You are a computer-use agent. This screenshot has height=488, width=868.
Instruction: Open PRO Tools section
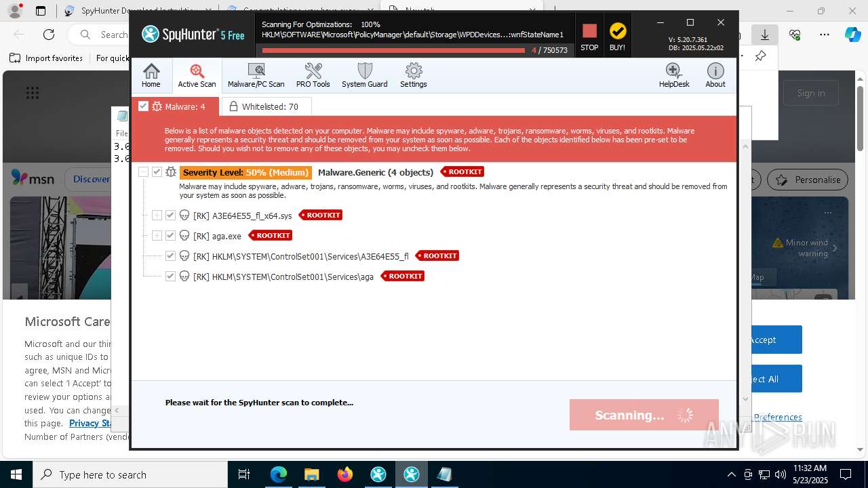tap(313, 75)
